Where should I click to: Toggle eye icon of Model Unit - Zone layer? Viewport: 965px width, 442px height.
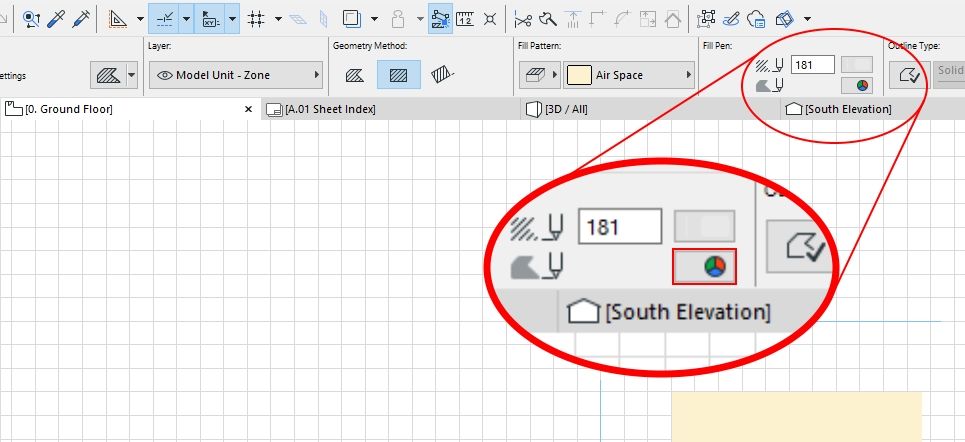[164, 75]
